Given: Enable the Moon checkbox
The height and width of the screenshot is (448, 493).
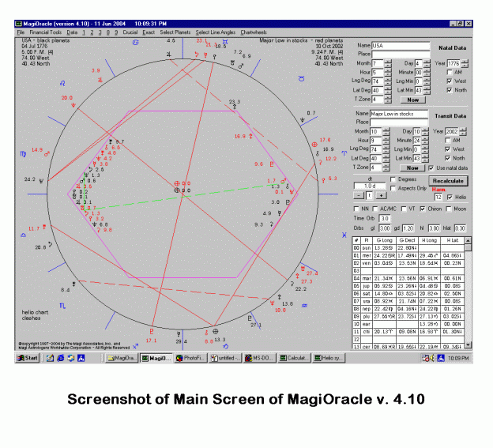Looking at the screenshot, I should (449, 209).
